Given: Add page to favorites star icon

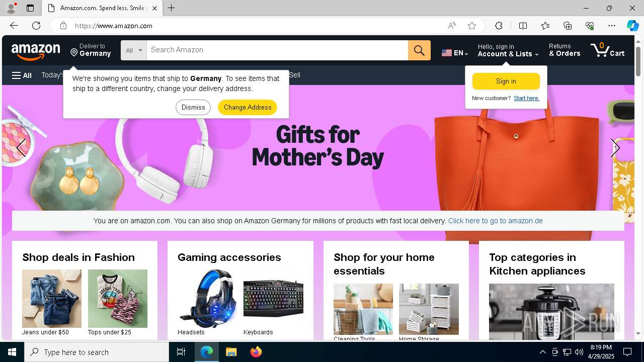Looking at the screenshot, I should (x=472, y=26).
